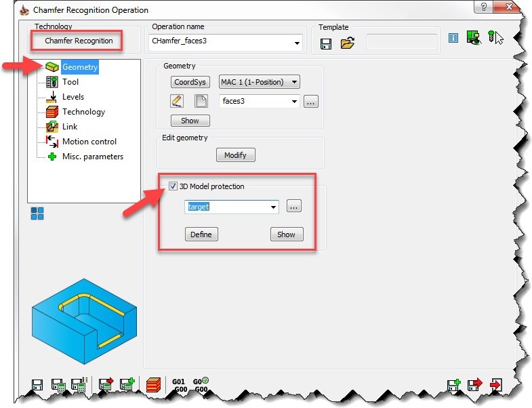Click the red Exit door icon

tap(495, 384)
